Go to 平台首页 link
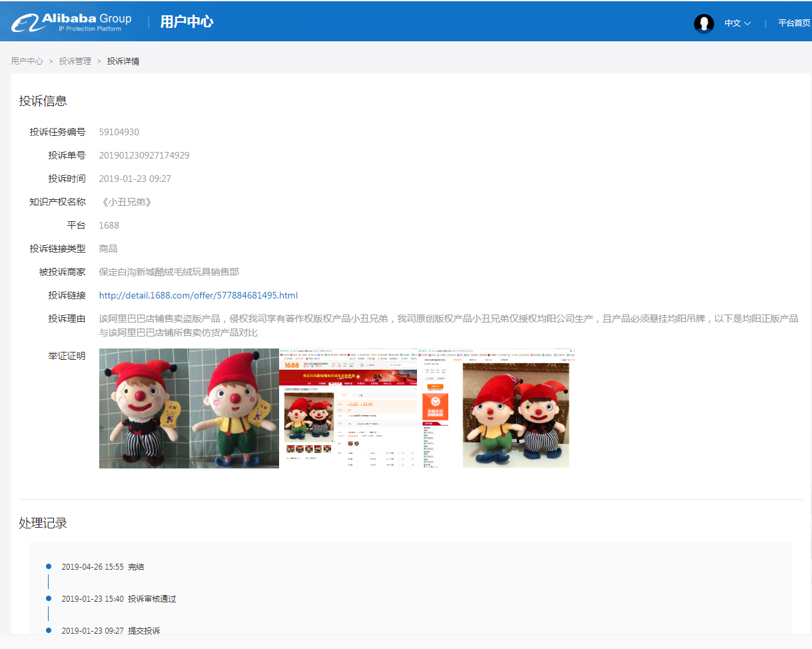This screenshot has width=812, height=649. click(795, 23)
